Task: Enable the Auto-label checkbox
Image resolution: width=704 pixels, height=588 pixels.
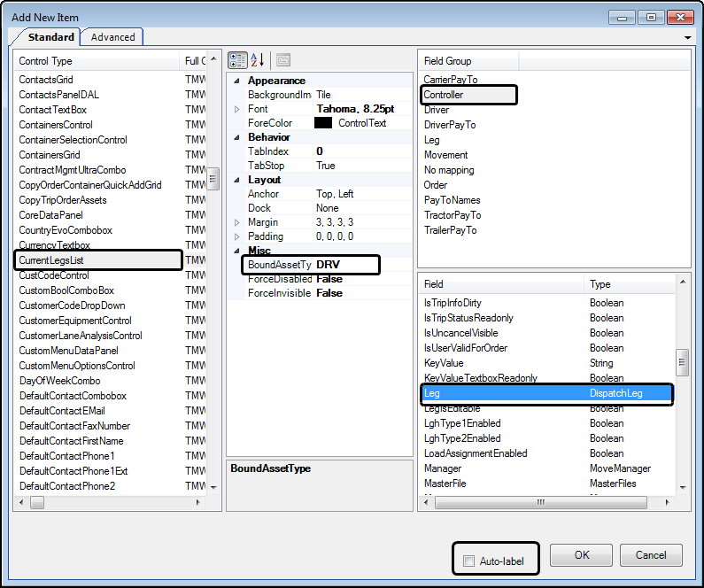Action: tap(468, 561)
